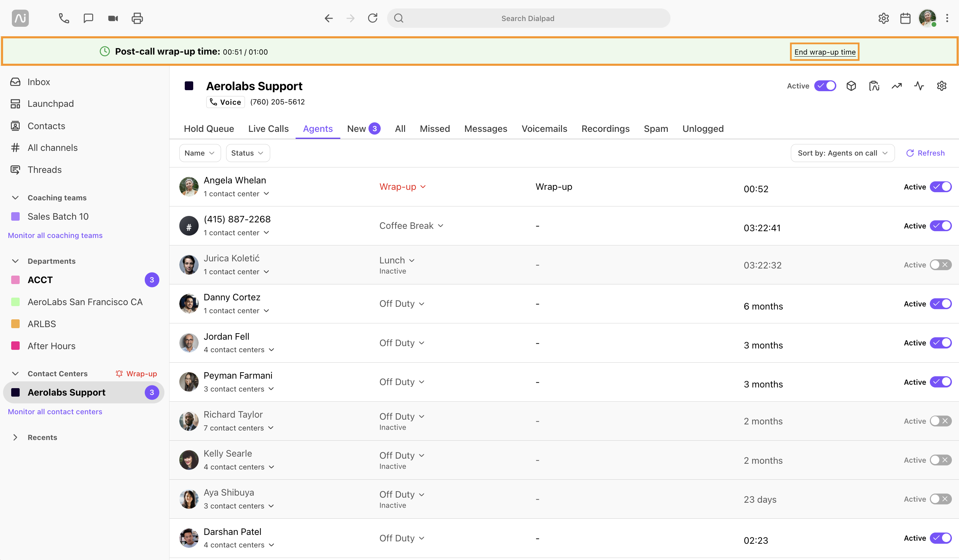Switch to the Hold Queue tab

point(209,128)
